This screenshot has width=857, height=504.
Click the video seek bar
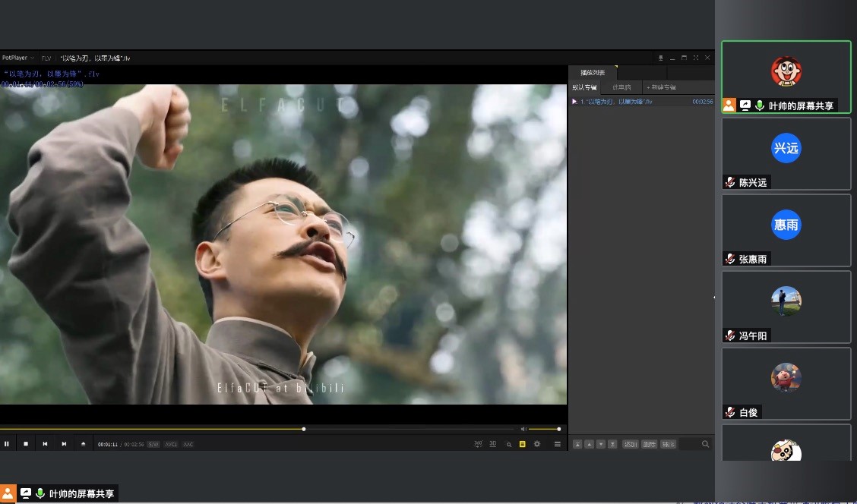(257, 429)
